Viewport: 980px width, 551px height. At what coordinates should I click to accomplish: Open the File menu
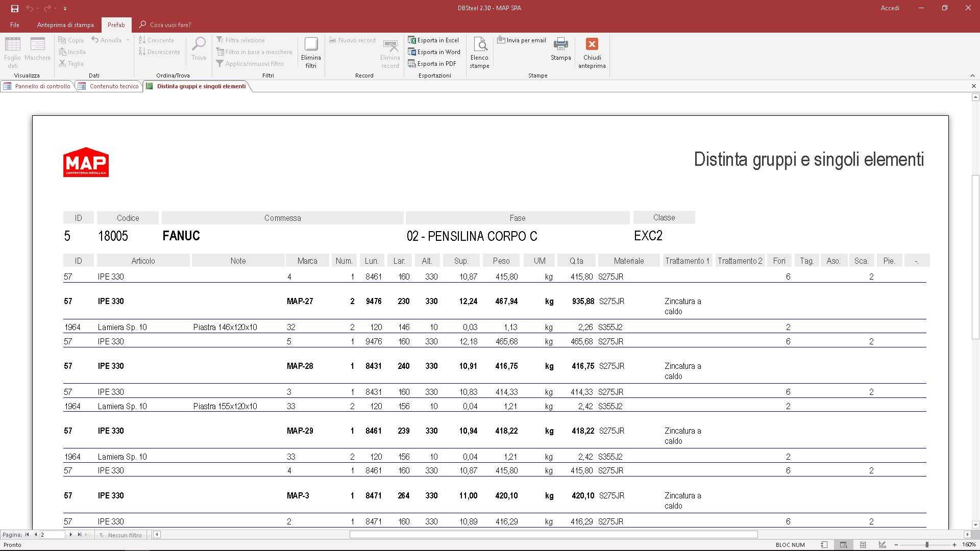click(x=15, y=24)
